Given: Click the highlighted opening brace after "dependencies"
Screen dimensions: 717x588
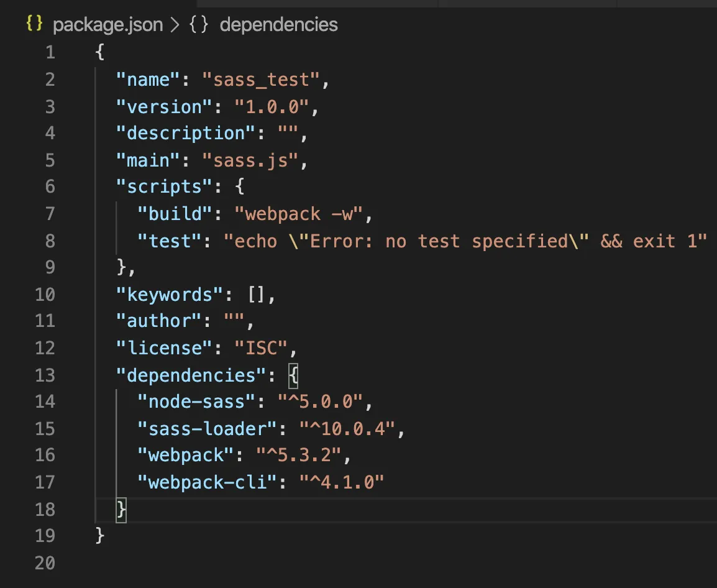Looking at the screenshot, I should (293, 375).
